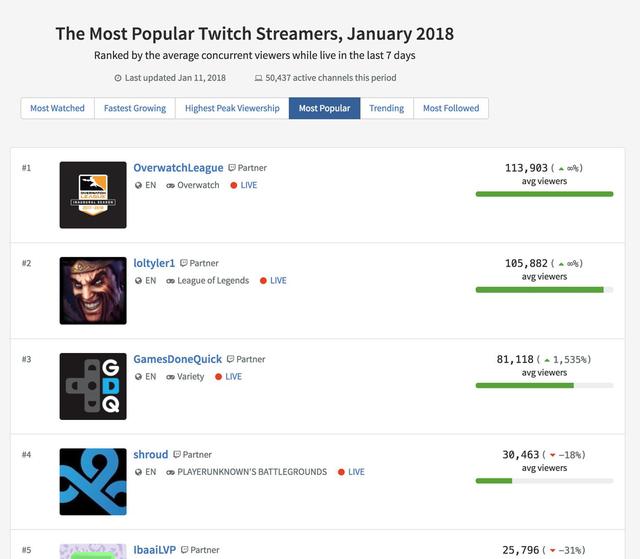Click the gamepad icon next to Overwatch game
This screenshot has width=640, height=559.
[x=170, y=186]
